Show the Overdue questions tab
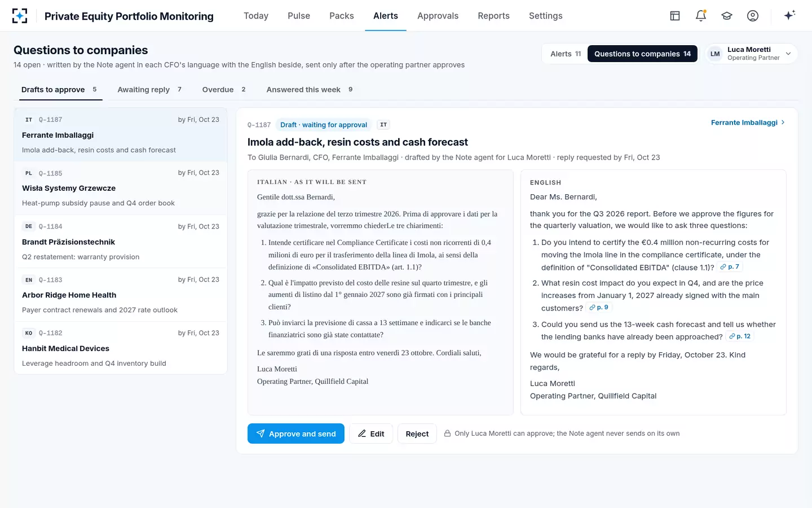812x508 pixels. pyautogui.click(x=224, y=90)
